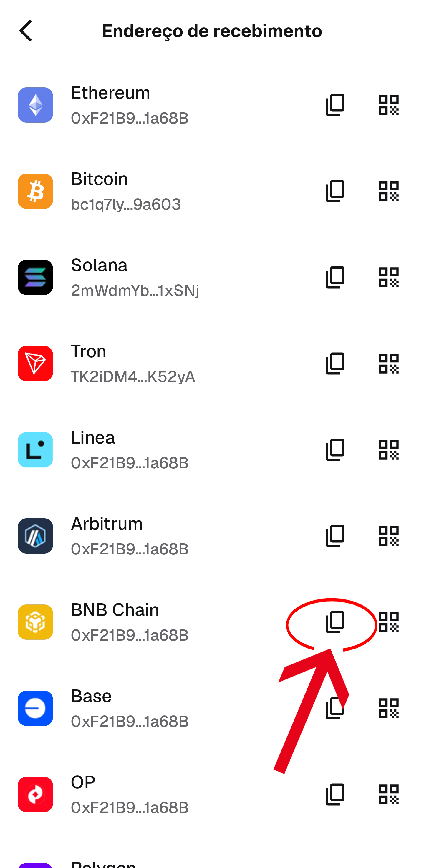Viewport: 424px width, 868px height.
Task: Show QR code for Ethereum address
Action: (388, 105)
